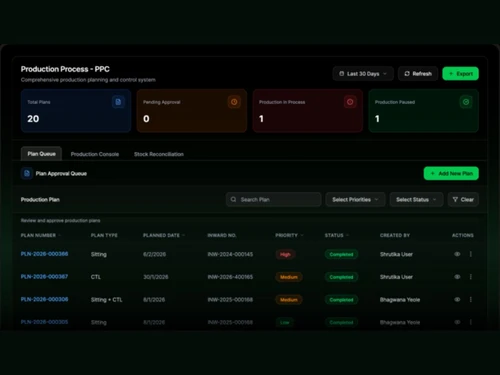Screen dimensions: 500x375
Task: Click the Production In Process card
Action: click(308, 111)
